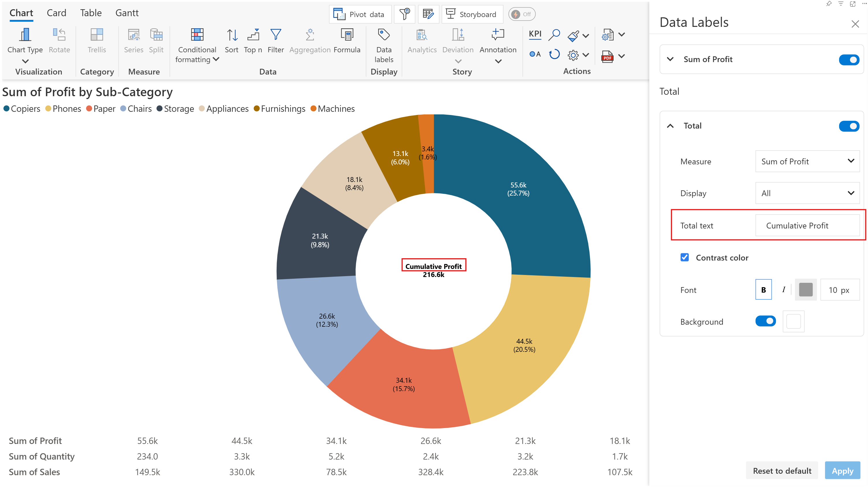Screen dimensions: 868x487
Task: Switch to the Gantt tab
Action: click(x=127, y=13)
